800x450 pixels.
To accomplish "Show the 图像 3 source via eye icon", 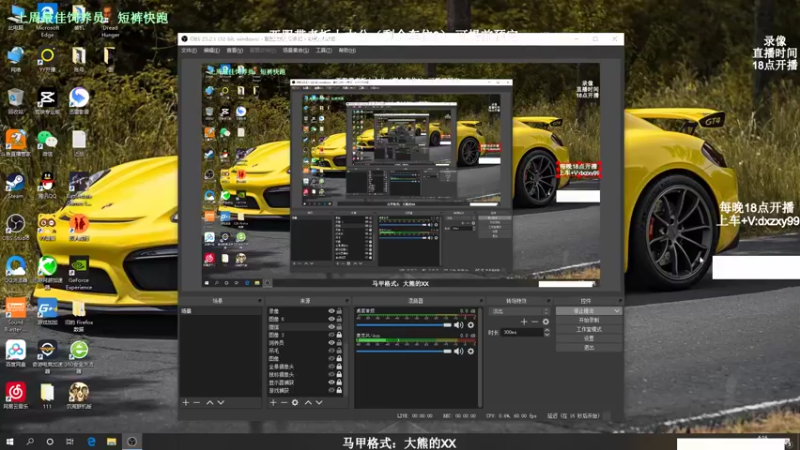I will (332, 335).
